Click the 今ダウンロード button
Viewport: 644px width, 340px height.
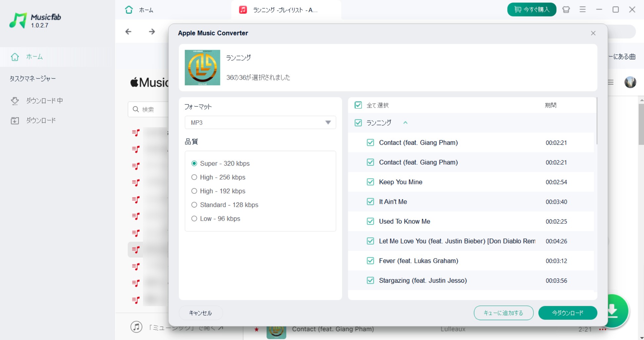(x=568, y=313)
